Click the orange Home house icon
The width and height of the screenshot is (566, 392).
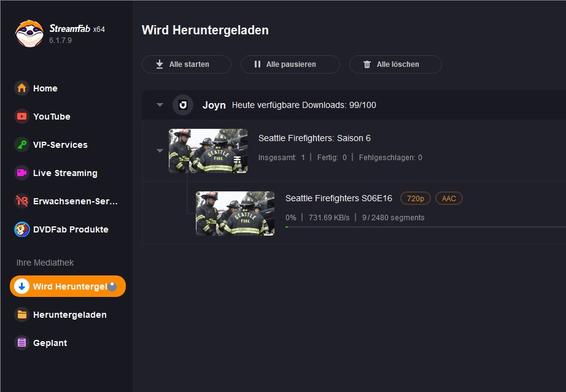coord(21,88)
